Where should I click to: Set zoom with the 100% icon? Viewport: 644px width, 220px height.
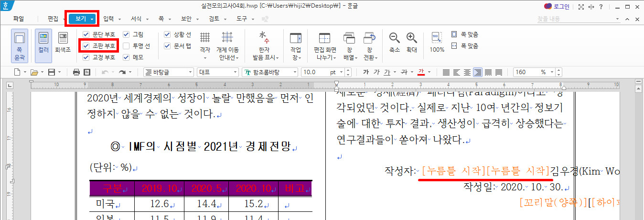437,42
